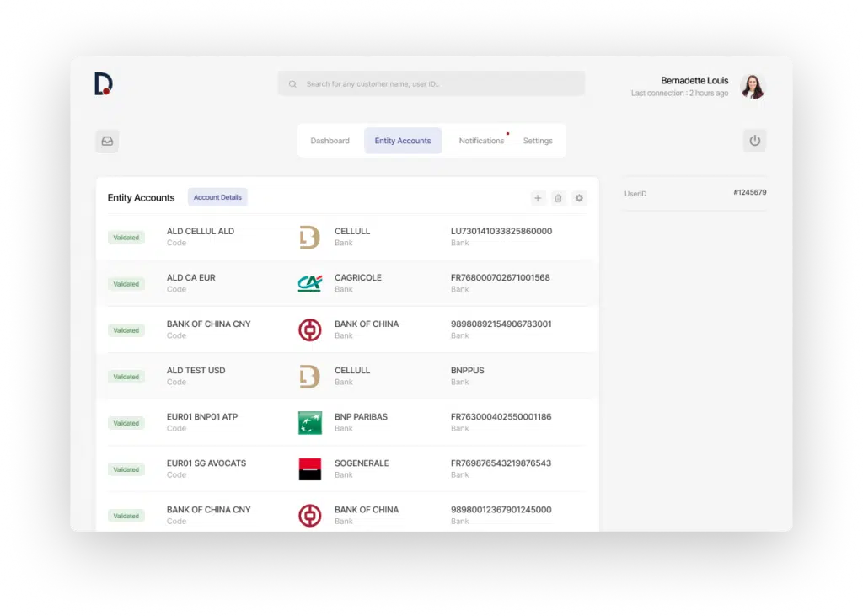Click account number FR769876543219876543

pos(501,463)
